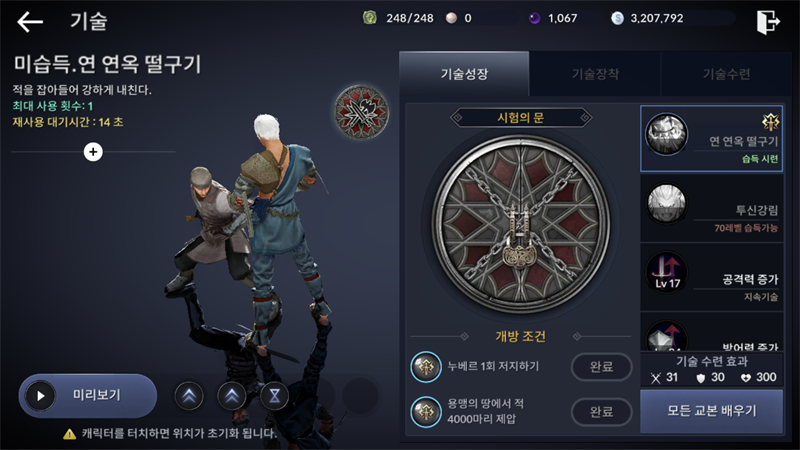
Task: Select the 연 연옥 떨구기 skill entry
Action: (x=712, y=138)
